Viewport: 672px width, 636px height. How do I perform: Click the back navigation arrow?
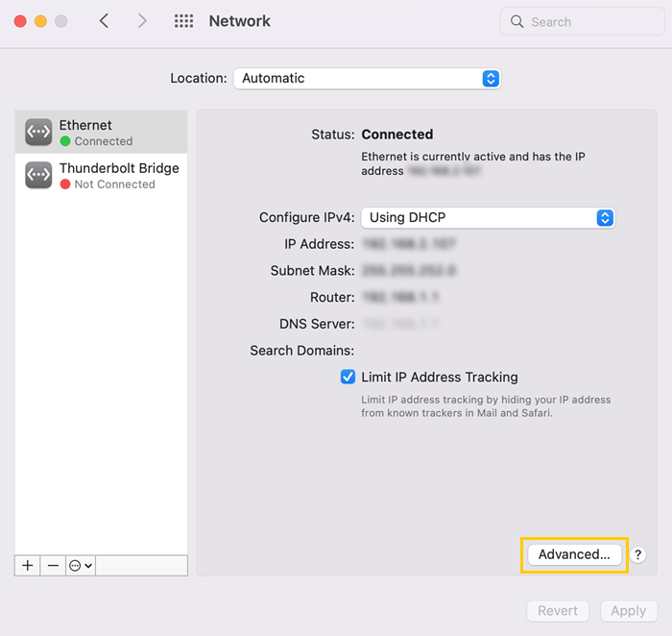click(x=105, y=21)
